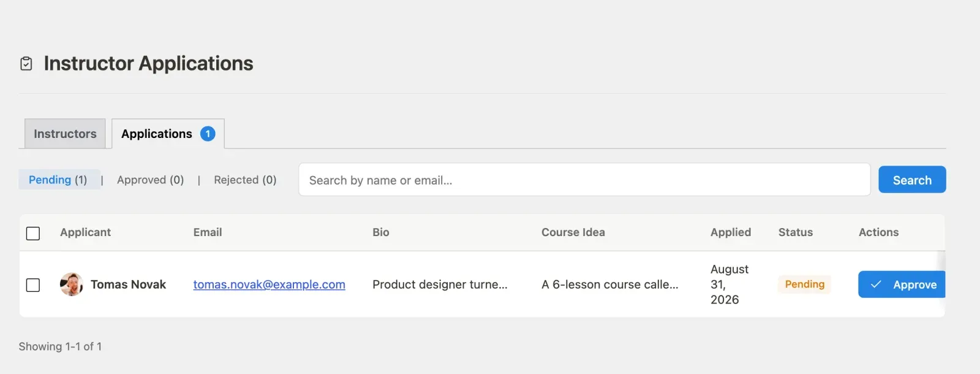Click the Instructor Applications heading

pyautogui.click(x=149, y=64)
